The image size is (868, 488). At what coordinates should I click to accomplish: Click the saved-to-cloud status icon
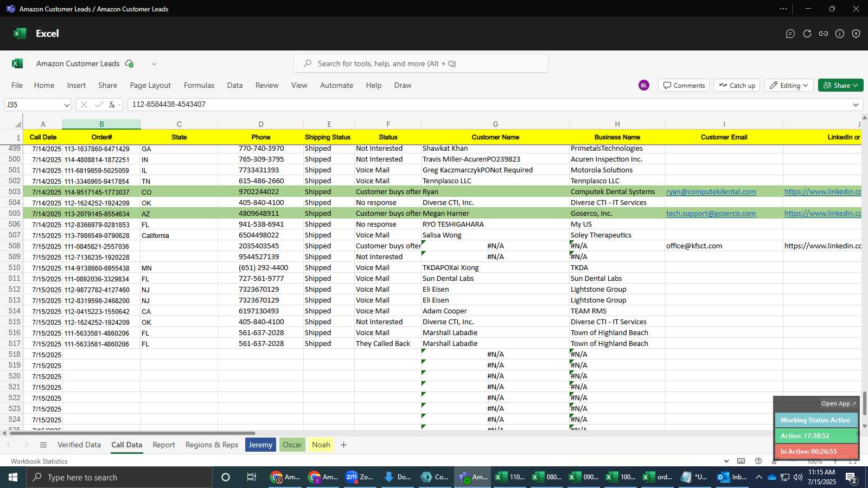click(129, 63)
